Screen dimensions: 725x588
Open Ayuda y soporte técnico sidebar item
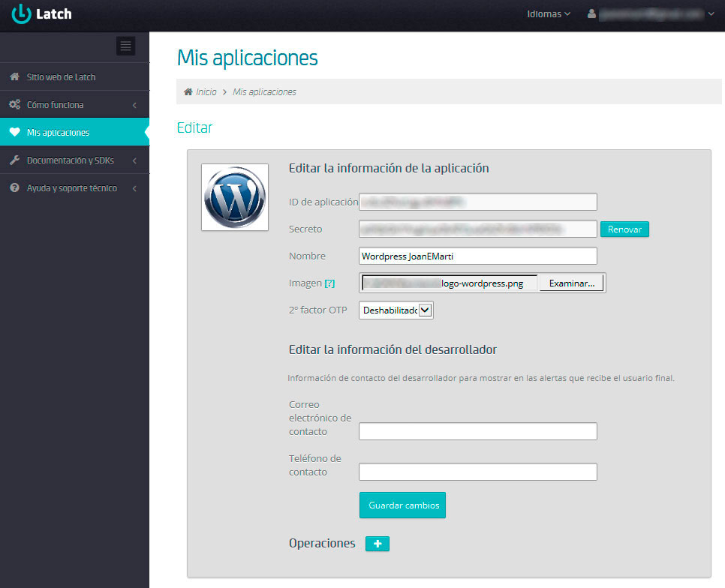click(74, 188)
